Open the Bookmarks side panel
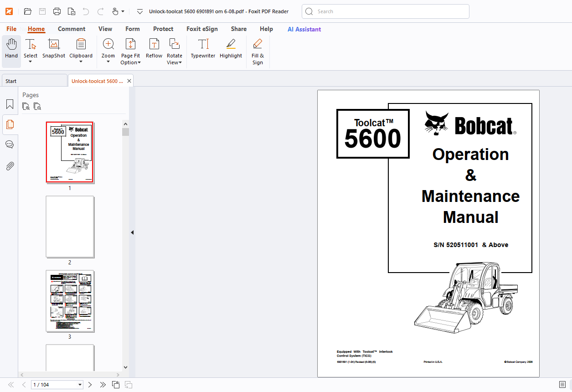572x392 pixels. (x=10, y=104)
